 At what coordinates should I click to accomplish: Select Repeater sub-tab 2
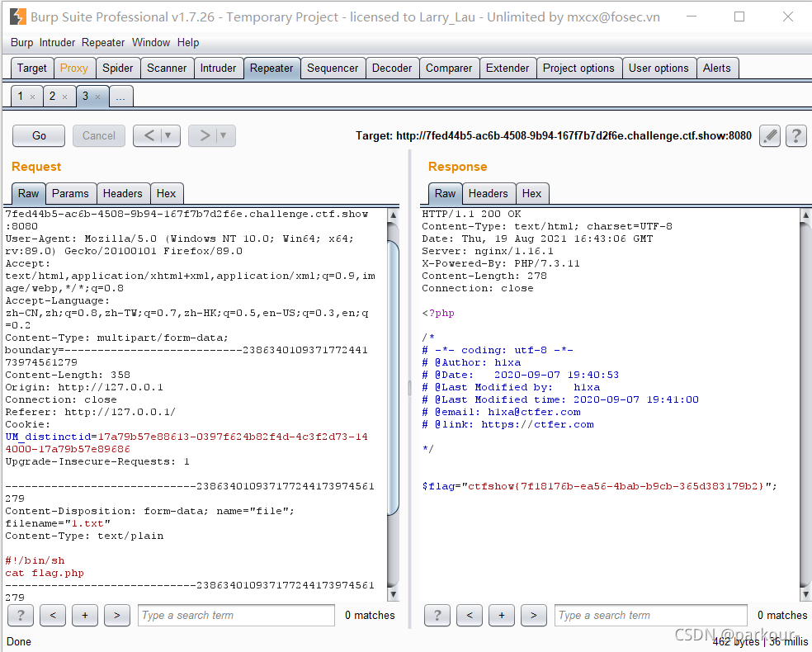coord(52,97)
